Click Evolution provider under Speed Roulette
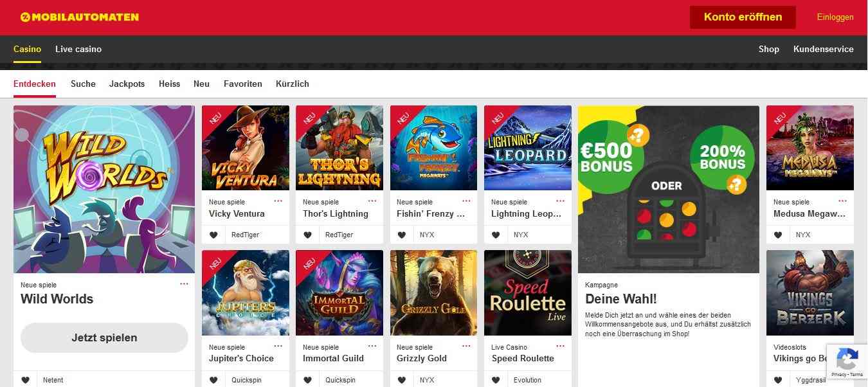This screenshot has width=868, height=387. [527, 380]
